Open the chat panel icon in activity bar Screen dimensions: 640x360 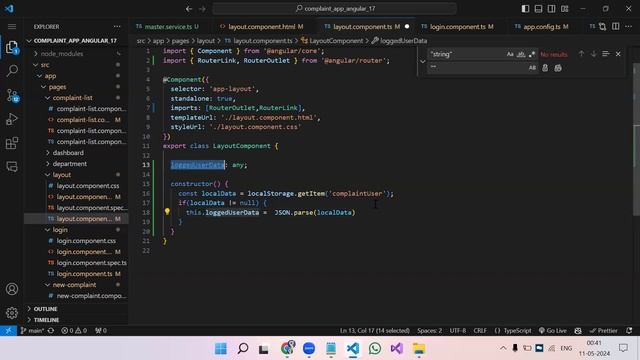click(x=12, y=167)
